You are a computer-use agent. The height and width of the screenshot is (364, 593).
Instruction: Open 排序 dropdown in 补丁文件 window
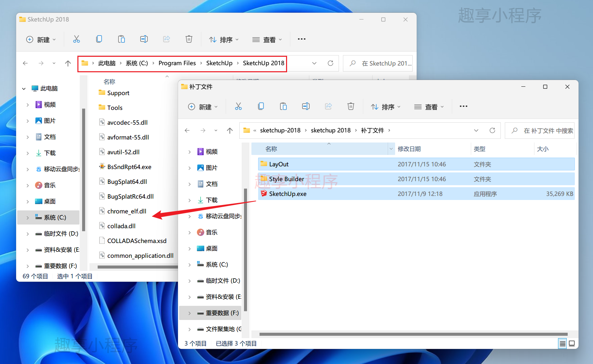click(386, 107)
